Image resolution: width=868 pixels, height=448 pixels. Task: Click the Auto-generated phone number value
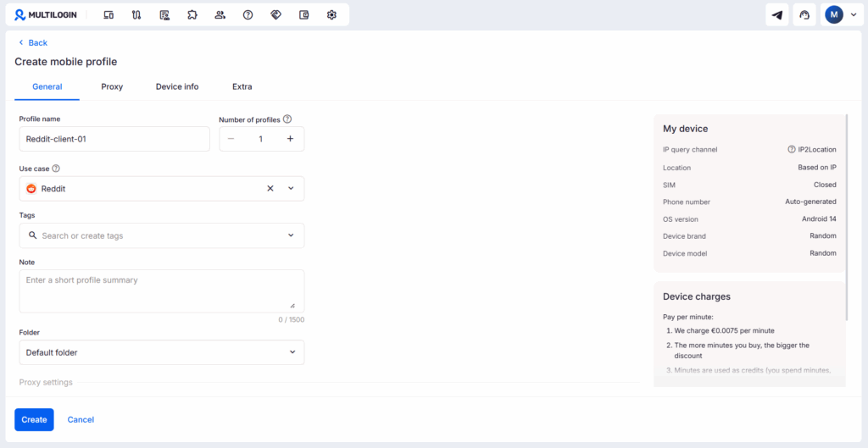pyautogui.click(x=810, y=202)
